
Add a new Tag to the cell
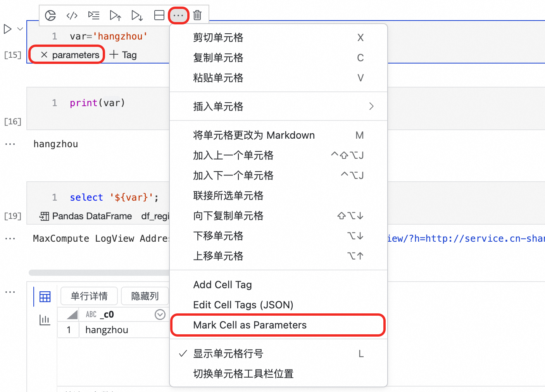click(x=123, y=55)
